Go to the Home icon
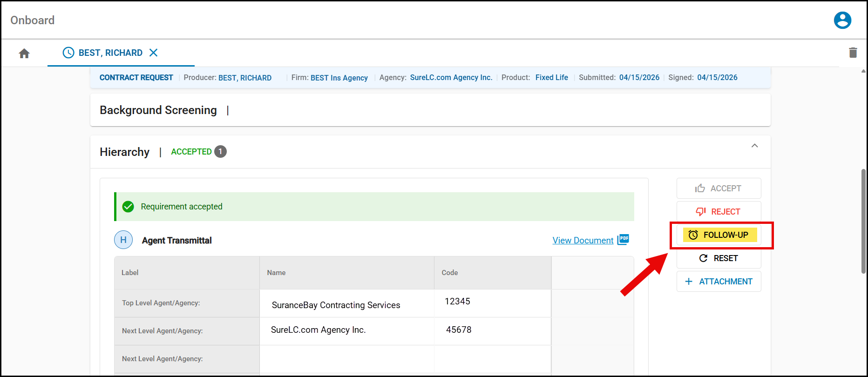Viewport: 868px width, 377px height. pos(24,54)
